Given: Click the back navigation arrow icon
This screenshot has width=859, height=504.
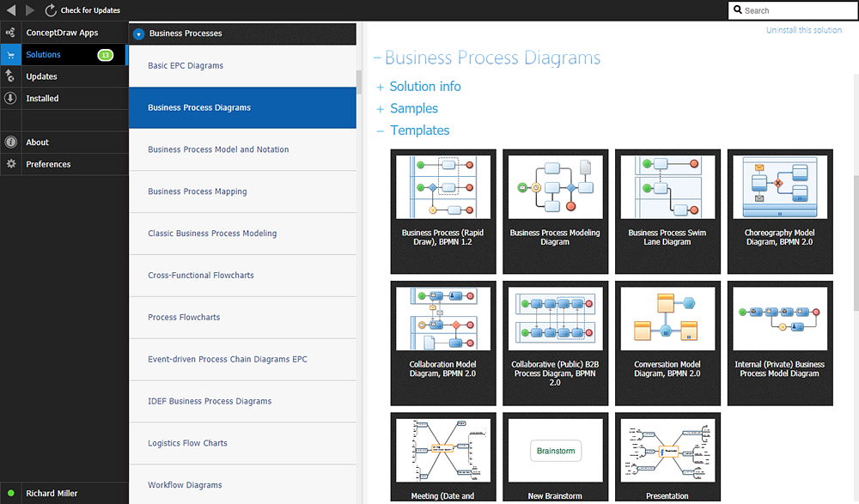Looking at the screenshot, I should pyautogui.click(x=11, y=10).
